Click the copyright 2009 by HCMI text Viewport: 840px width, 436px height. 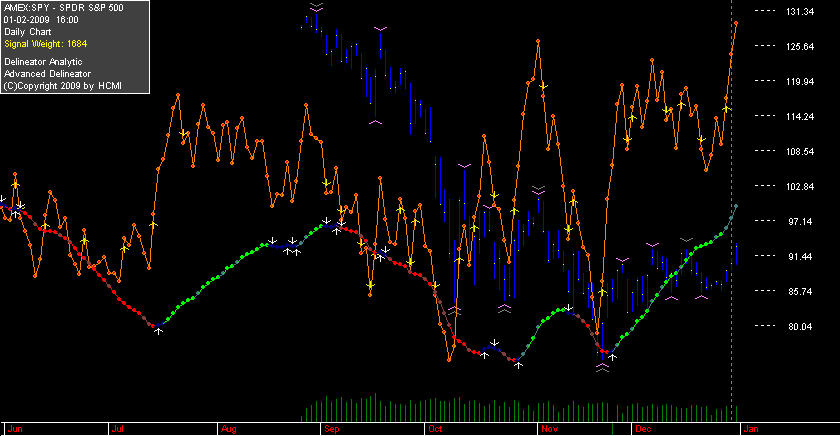63,86
